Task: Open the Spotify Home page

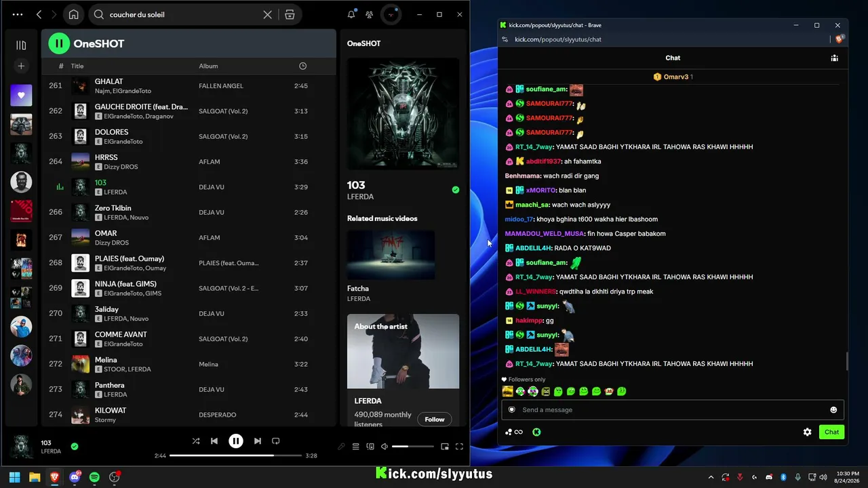Action: 73,14
